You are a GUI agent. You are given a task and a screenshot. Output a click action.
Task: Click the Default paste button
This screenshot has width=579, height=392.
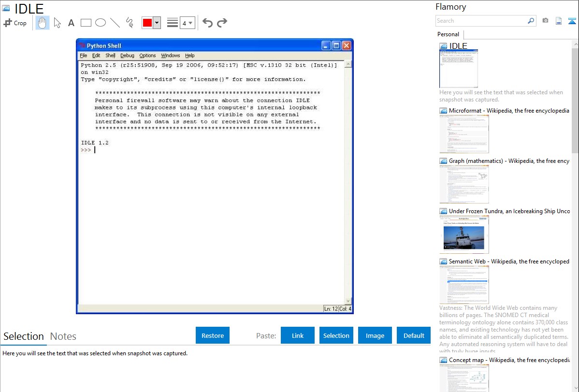414,335
